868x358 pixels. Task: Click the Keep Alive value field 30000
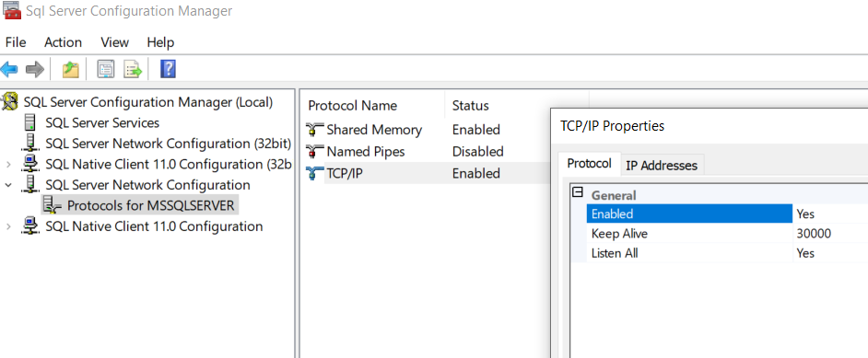(x=830, y=234)
